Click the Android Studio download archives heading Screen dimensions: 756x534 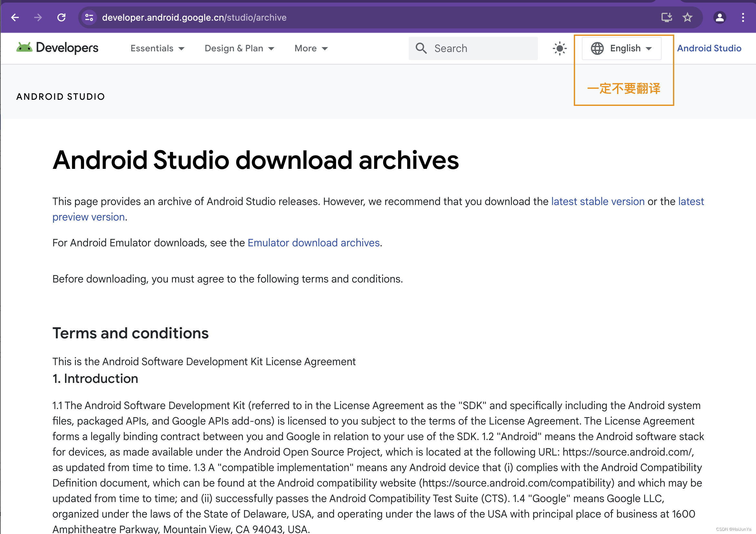[256, 160]
